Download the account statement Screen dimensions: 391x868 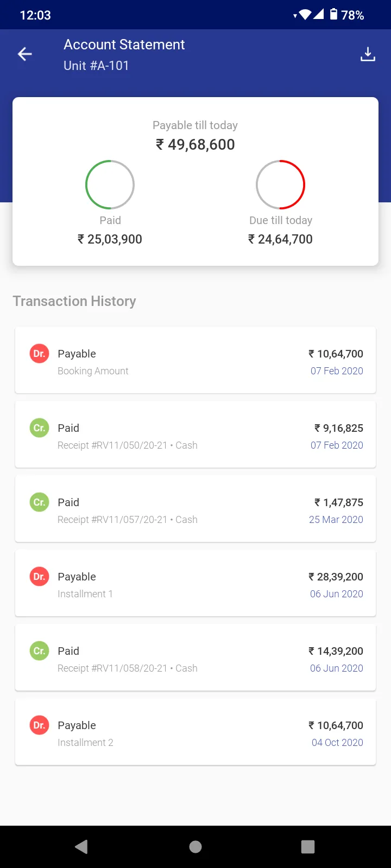pyautogui.click(x=368, y=54)
